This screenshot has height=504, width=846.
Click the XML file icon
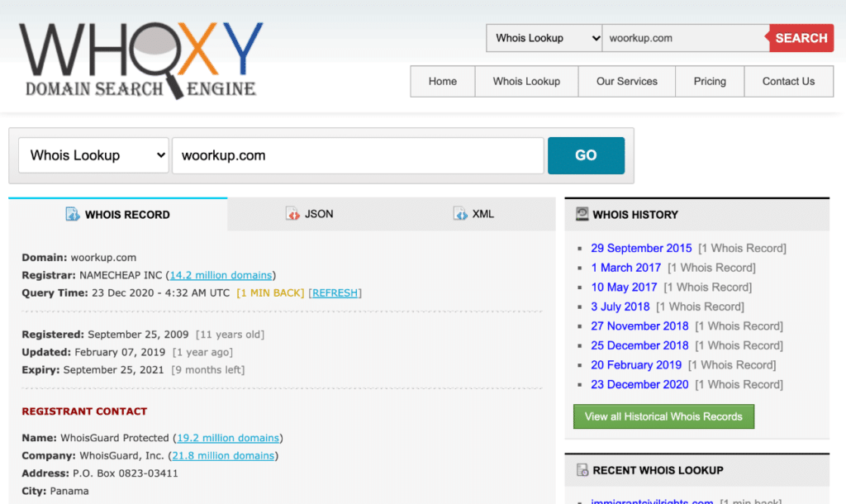(460, 214)
